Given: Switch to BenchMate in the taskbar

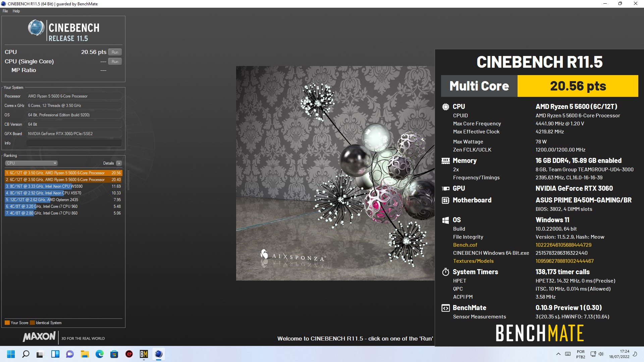Looking at the screenshot, I should click(x=144, y=354).
